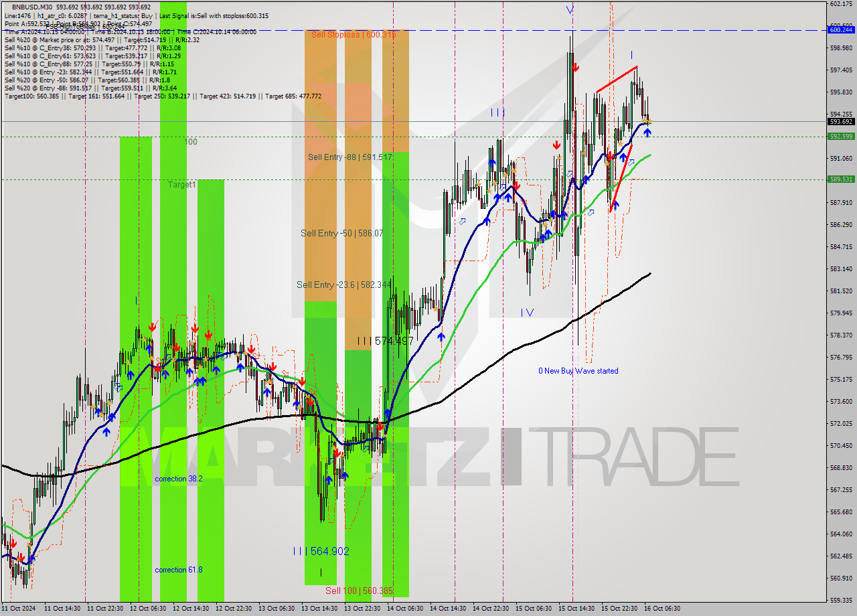This screenshot has height=616, width=857.
Task: Click the 602.175 price axis value
Action: coord(841,4)
